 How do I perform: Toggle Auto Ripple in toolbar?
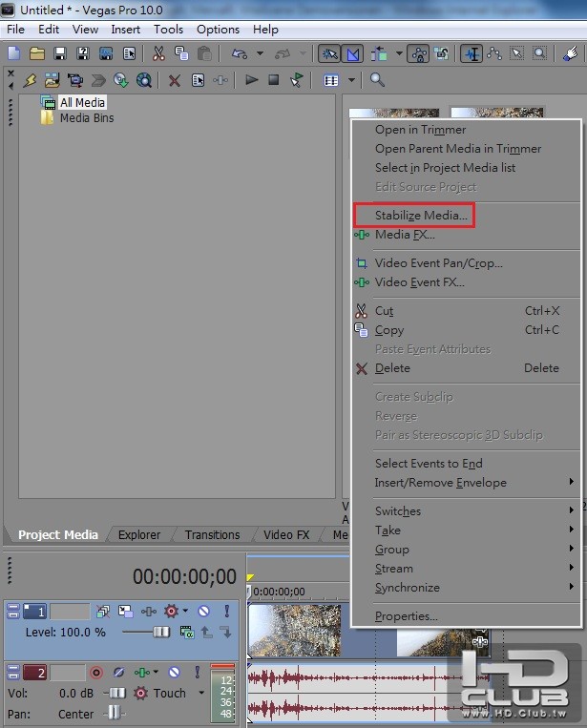coord(379,53)
